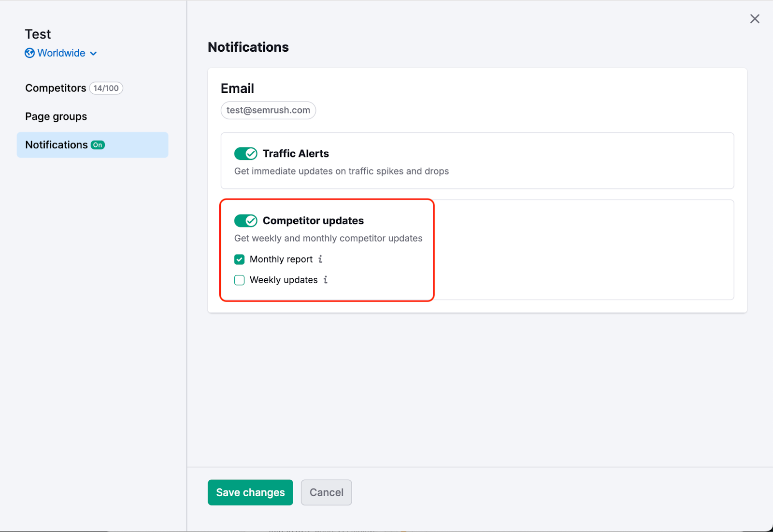Turn off the Traffic Alerts toggle

tap(246, 153)
